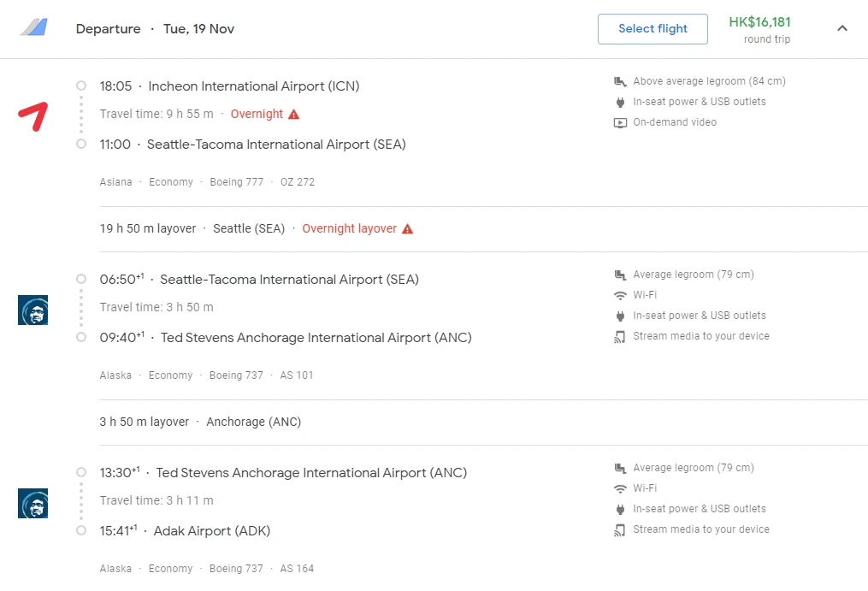Click the HK$16,181 round trip price
This screenshot has height=591, width=868.
[759, 23]
